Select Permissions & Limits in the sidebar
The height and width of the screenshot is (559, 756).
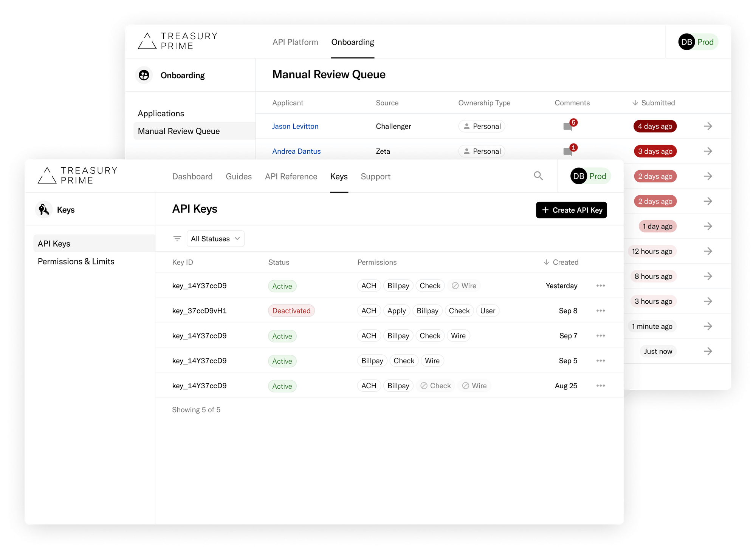click(x=76, y=261)
